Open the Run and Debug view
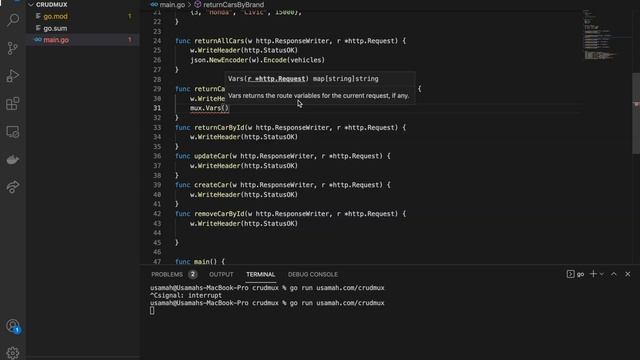Viewport: 640px width, 360px height. [13, 76]
